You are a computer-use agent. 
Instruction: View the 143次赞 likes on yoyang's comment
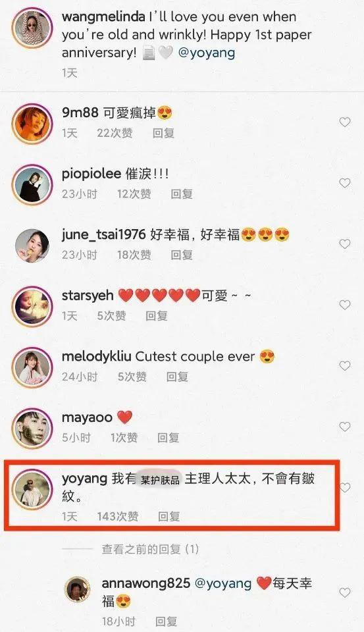click(x=117, y=516)
